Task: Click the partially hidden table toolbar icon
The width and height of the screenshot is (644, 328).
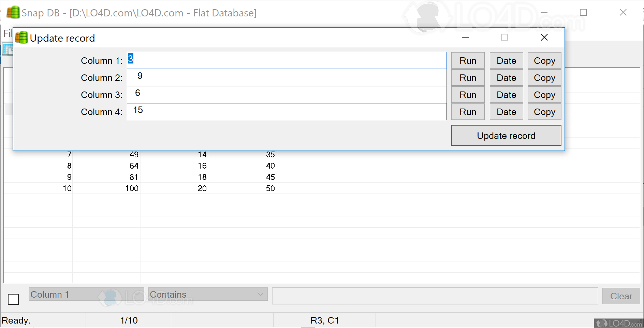Action: click(x=7, y=49)
